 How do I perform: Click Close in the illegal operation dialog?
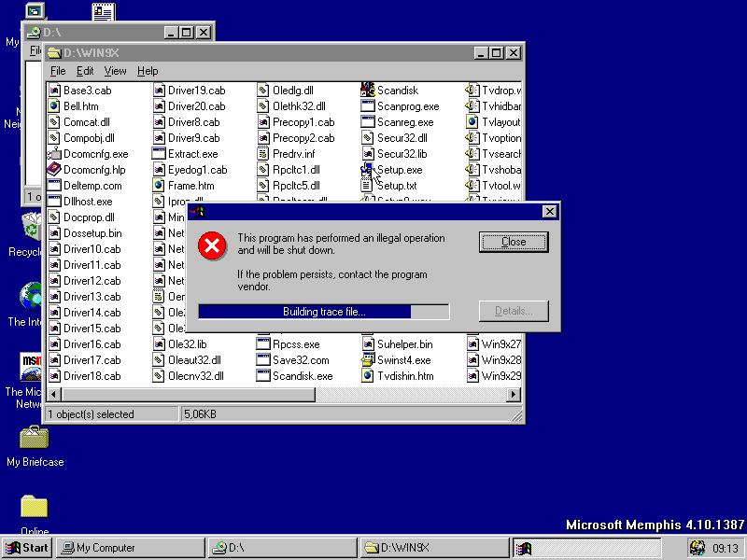[514, 242]
